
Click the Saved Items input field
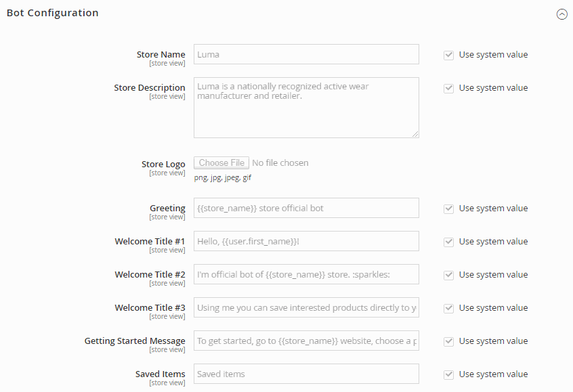pos(306,374)
